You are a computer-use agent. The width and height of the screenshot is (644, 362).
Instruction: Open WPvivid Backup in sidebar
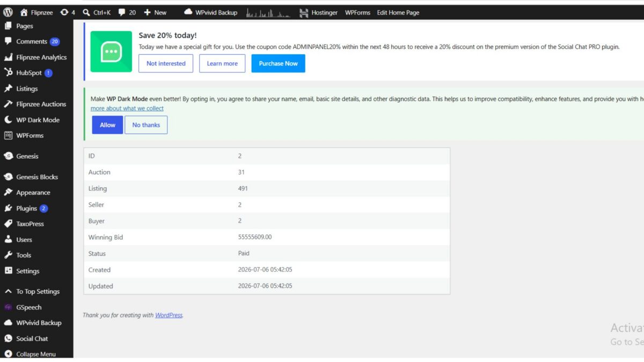[39, 323]
